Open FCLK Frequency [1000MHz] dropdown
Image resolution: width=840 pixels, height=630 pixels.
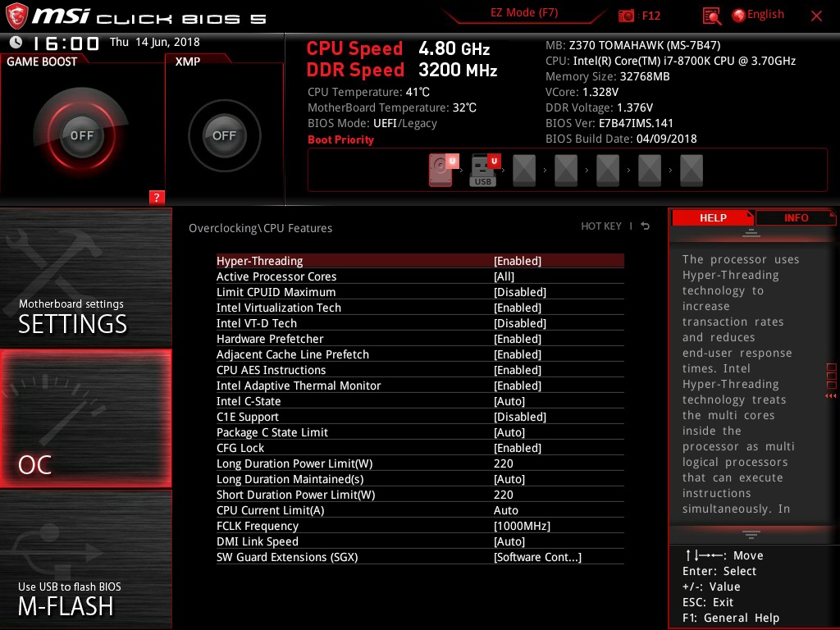420,526
